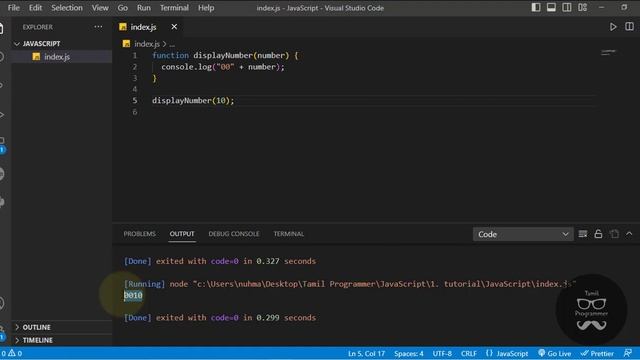Open output log in editor
640x360 pixels.
point(614,234)
